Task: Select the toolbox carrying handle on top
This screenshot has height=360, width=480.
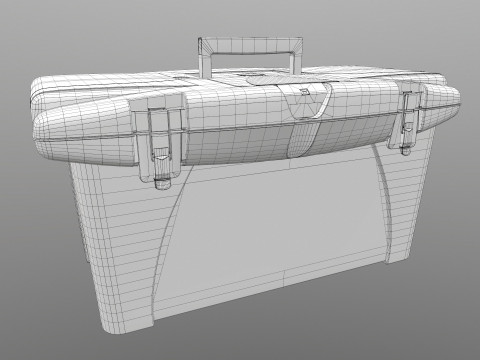Action: coord(250,56)
